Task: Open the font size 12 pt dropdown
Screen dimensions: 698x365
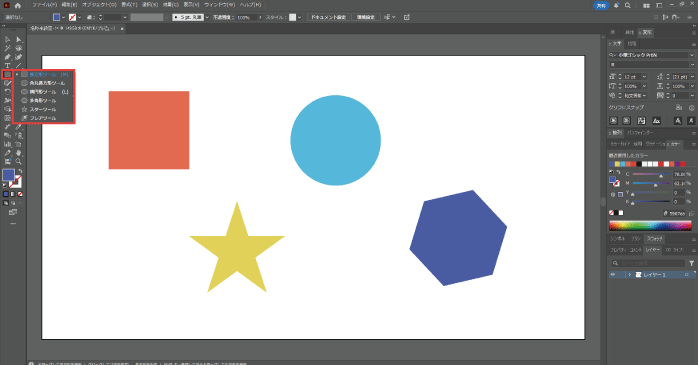Action: tap(644, 77)
